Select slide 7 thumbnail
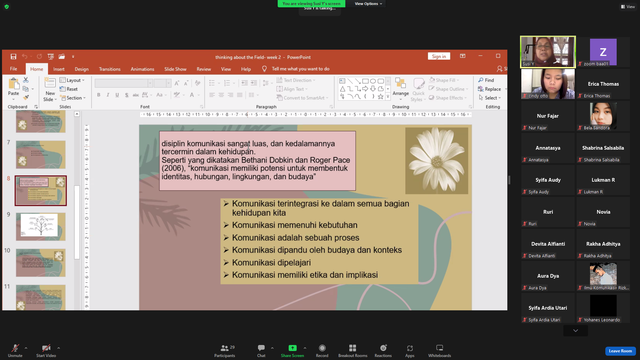This screenshot has height=360, width=640. pyautogui.click(x=40, y=155)
